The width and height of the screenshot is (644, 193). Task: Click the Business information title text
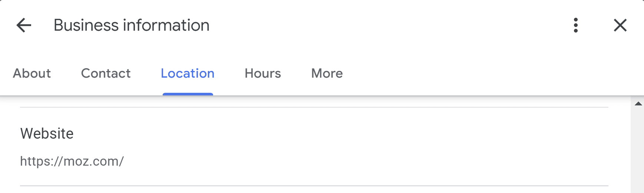pos(132,26)
